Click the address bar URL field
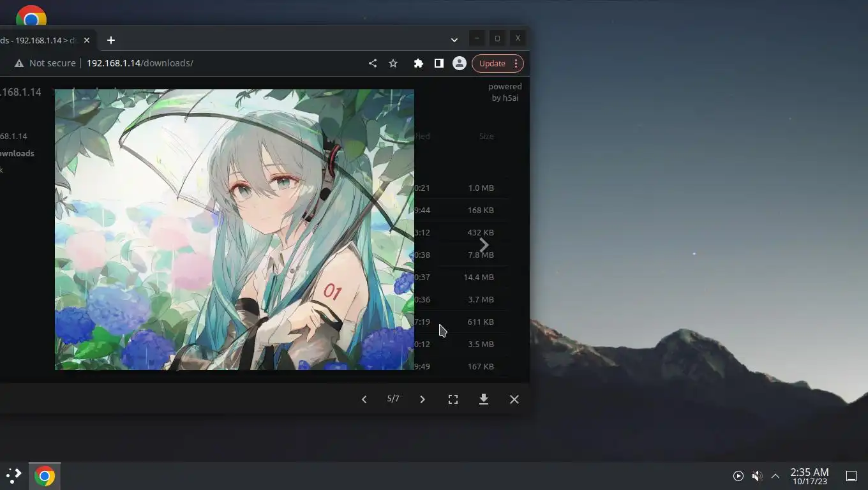 coord(140,63)
